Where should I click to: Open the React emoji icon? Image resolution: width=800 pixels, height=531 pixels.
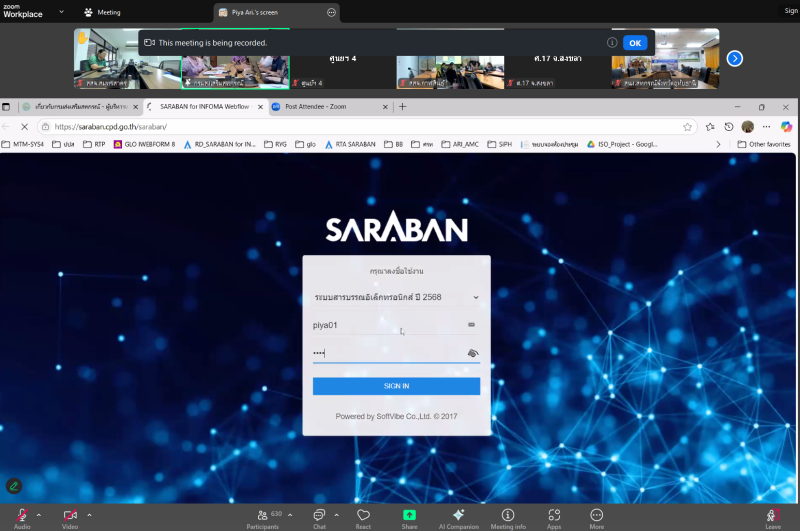coord(363,514)
